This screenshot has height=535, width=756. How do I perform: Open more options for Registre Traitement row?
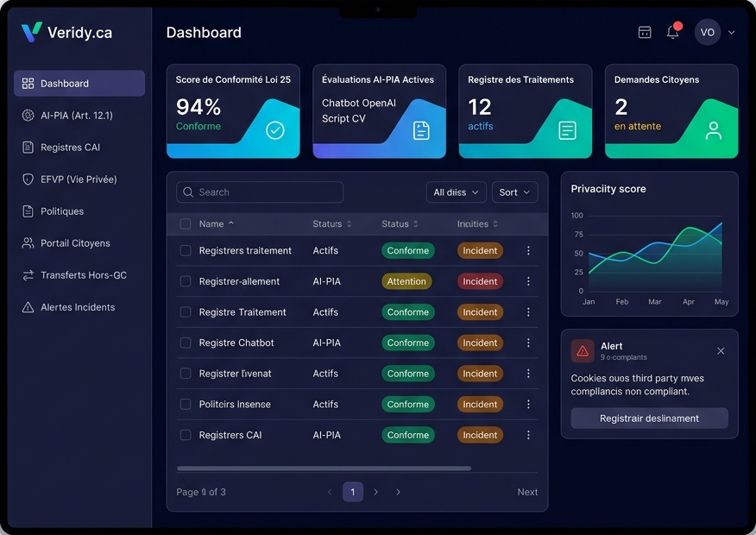point(528,312)
